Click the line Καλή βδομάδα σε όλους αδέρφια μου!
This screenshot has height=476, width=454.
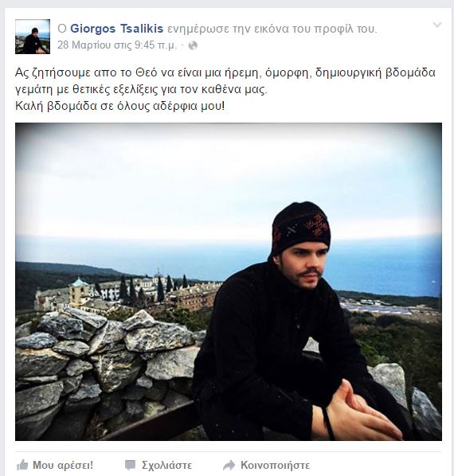point(120,106)
